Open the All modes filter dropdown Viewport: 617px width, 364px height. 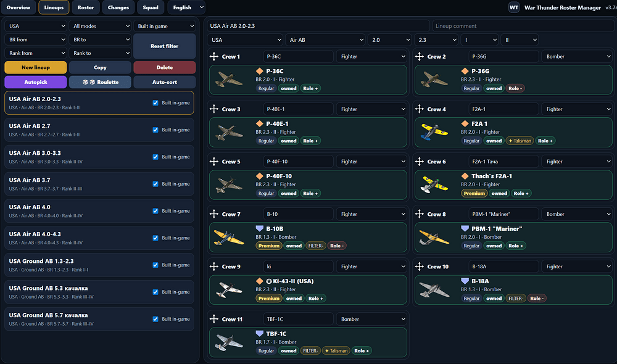tap(100, 26)
